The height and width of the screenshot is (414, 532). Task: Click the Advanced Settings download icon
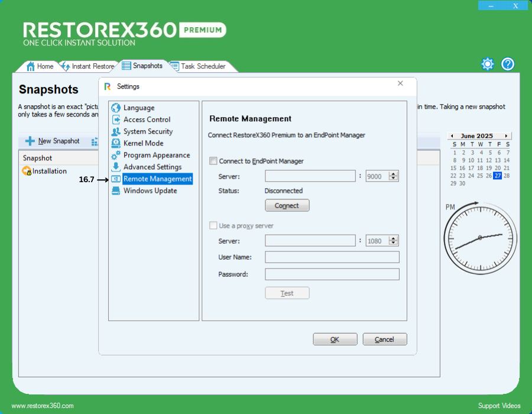coord(116,167)
